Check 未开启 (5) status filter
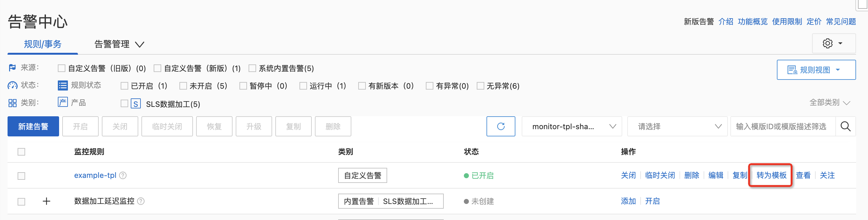Image resolution: width=868 pixels, height=220 pixels. (x=183, y=86)
